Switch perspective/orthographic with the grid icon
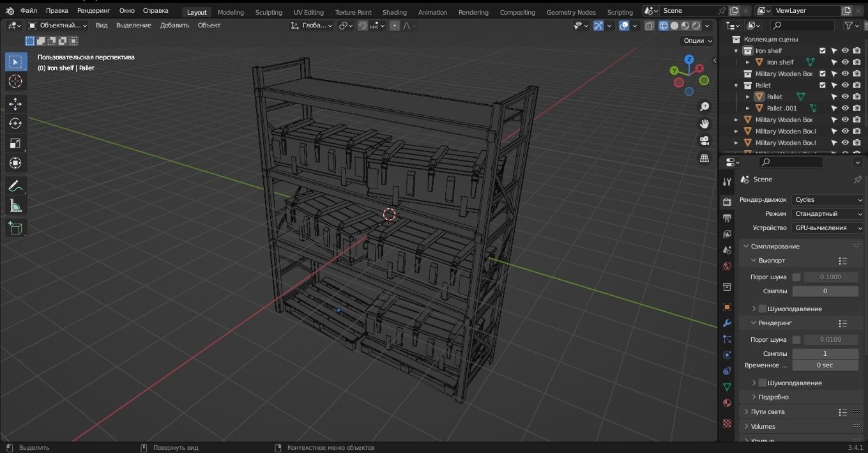Viewport: 868px width, 453px height. tap(704, 158)
